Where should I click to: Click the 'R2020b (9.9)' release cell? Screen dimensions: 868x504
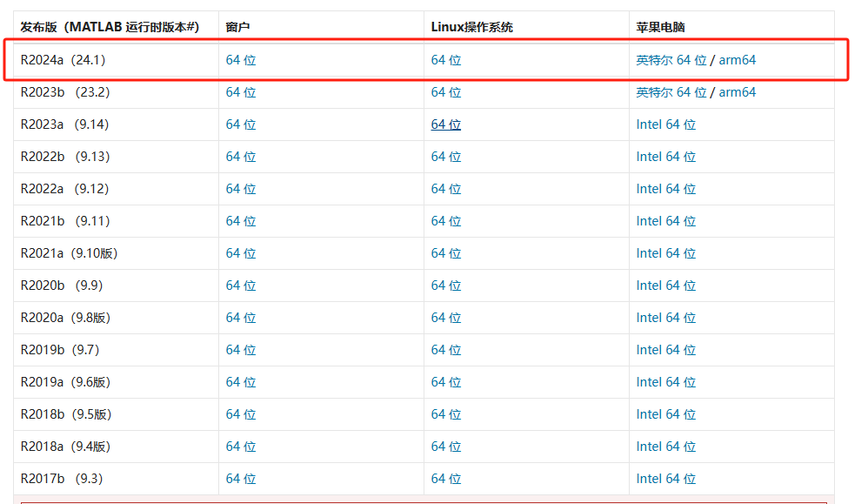point(117,285)
